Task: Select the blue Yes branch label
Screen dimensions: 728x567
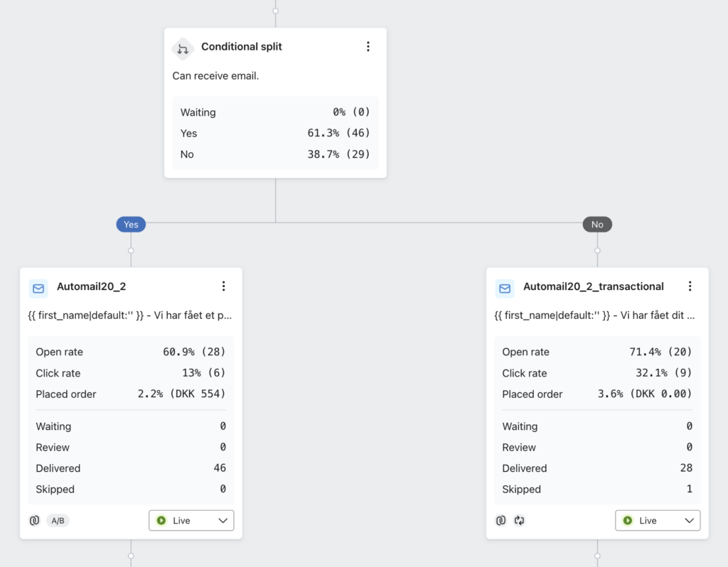Action: tap(131, 225)
